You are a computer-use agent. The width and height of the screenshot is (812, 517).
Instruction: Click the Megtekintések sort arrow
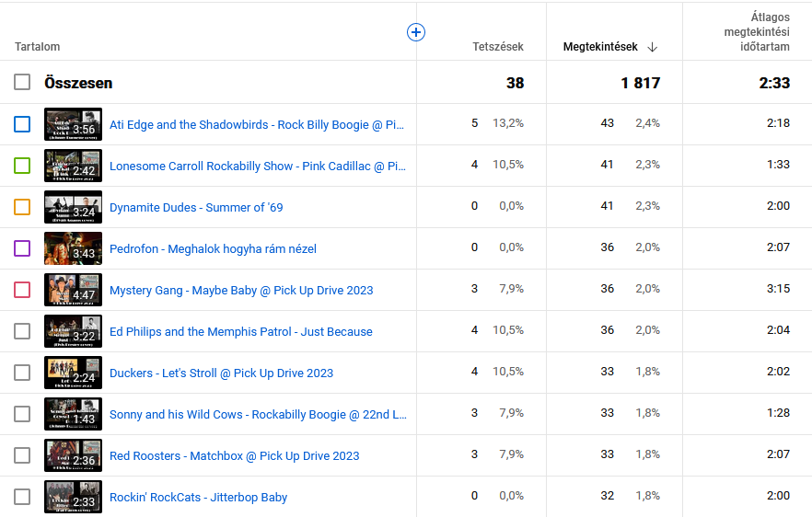[653, 47]
